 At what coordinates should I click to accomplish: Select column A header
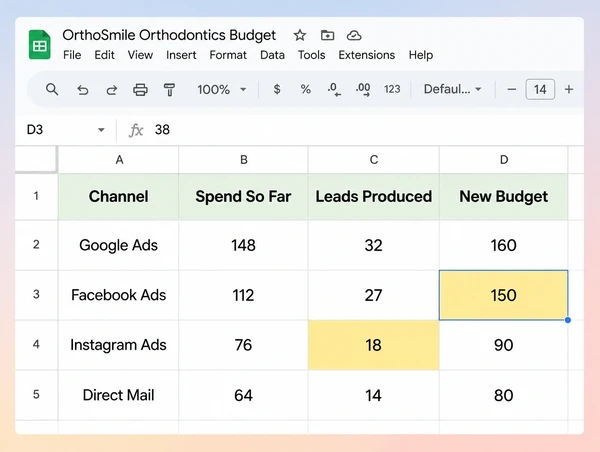pyautogui.click(x=119, y=160)
